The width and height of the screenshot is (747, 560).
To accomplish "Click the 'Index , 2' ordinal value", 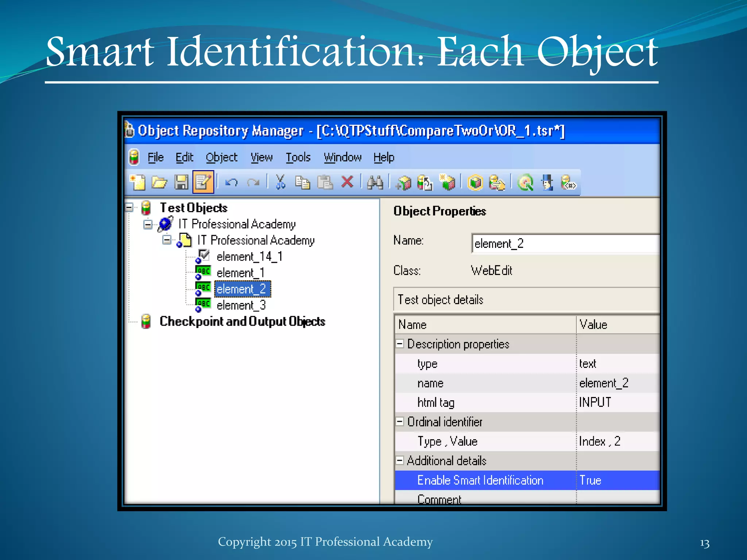I will [x=600, y=441].
